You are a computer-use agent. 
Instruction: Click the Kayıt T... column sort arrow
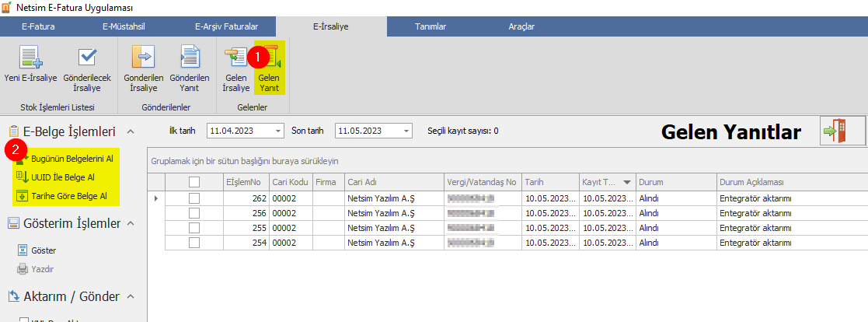626,182
